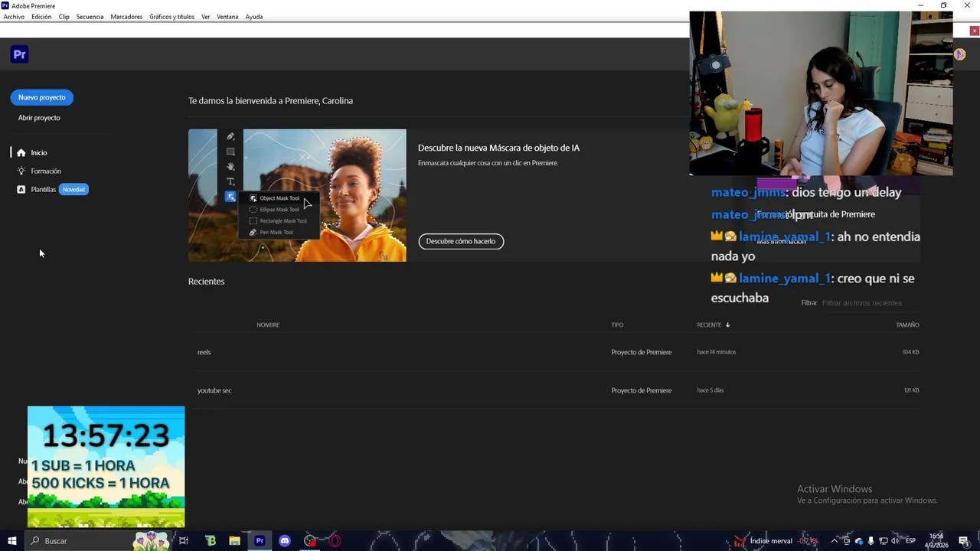Open the Ayuda menu
The width and height of the screenshot is (980, 551).
[254, 17]
